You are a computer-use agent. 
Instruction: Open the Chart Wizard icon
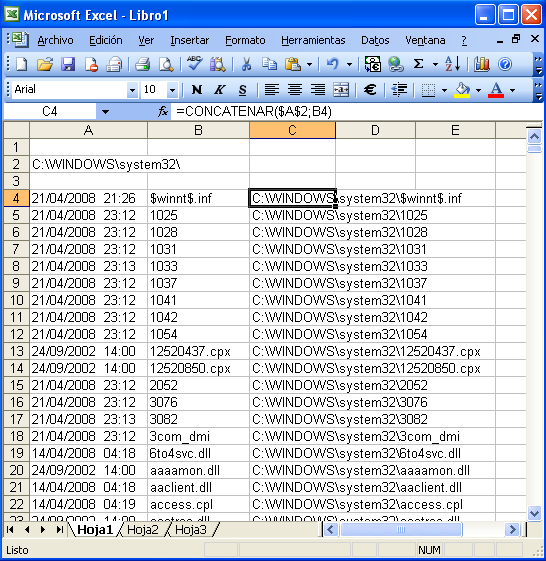coord(482,64)
